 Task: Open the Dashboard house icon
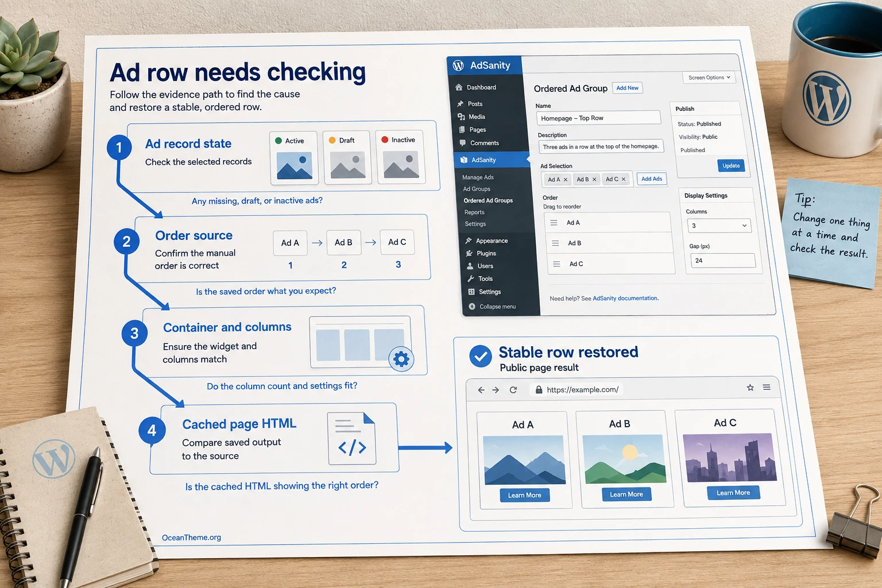coord(459,87)
